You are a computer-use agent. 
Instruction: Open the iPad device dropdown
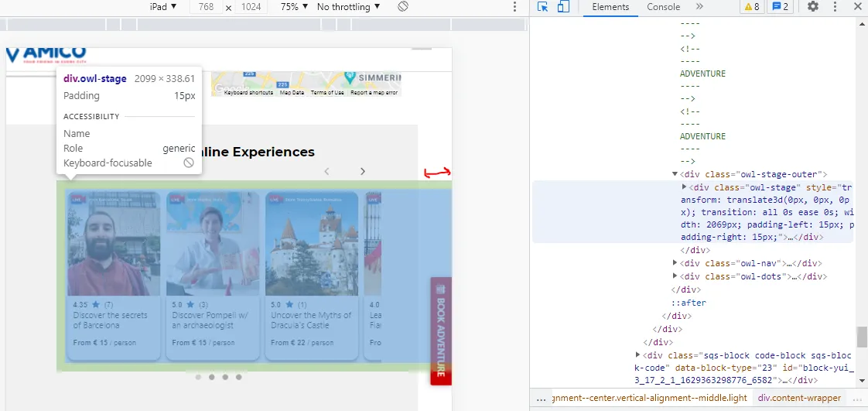(163, 7)
